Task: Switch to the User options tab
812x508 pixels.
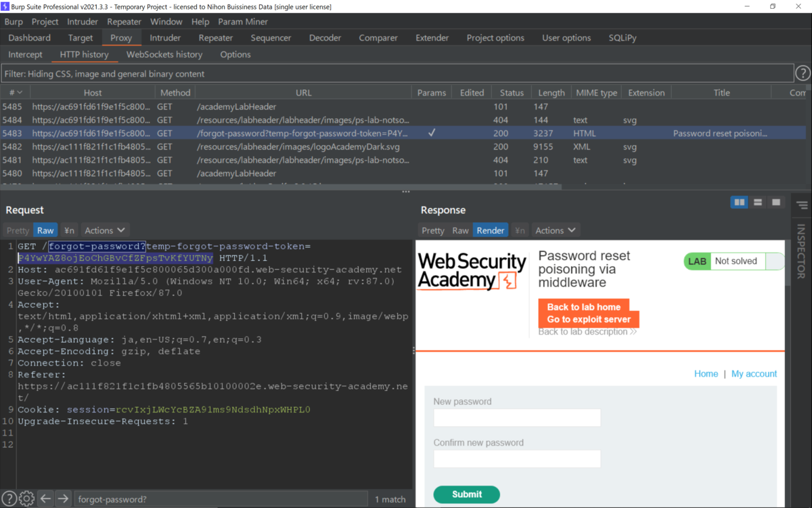Action: (566, 38)
